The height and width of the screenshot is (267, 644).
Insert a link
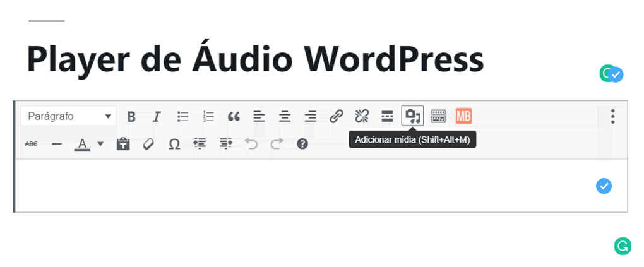point(337,117)
